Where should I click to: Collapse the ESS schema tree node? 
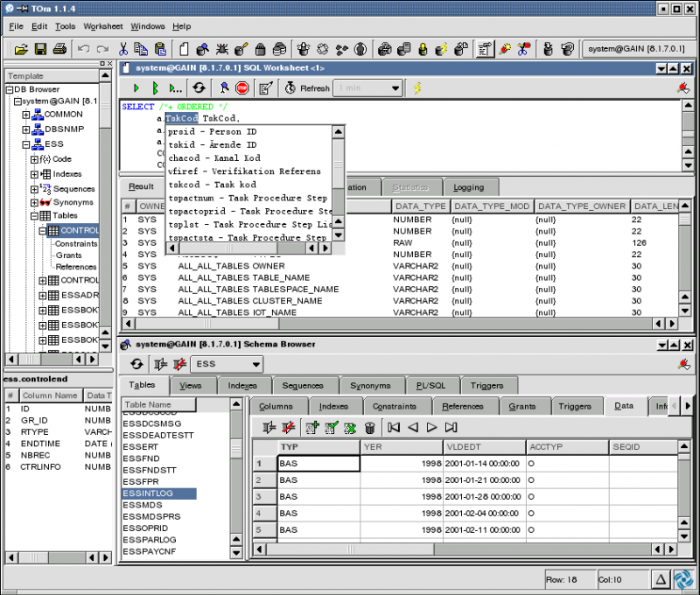(26, 144)
